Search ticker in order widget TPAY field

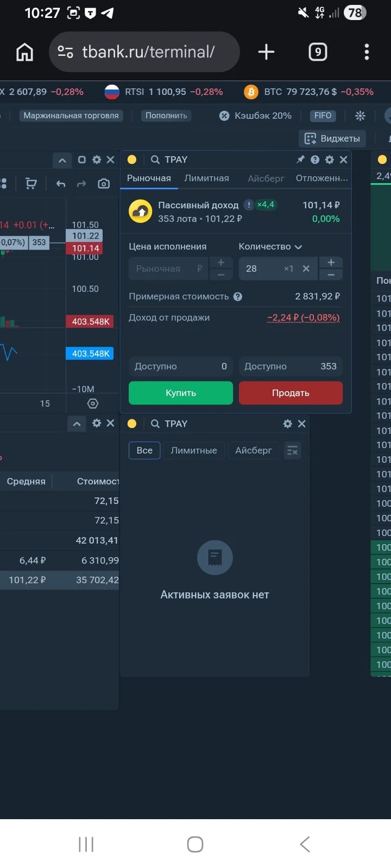175,159
